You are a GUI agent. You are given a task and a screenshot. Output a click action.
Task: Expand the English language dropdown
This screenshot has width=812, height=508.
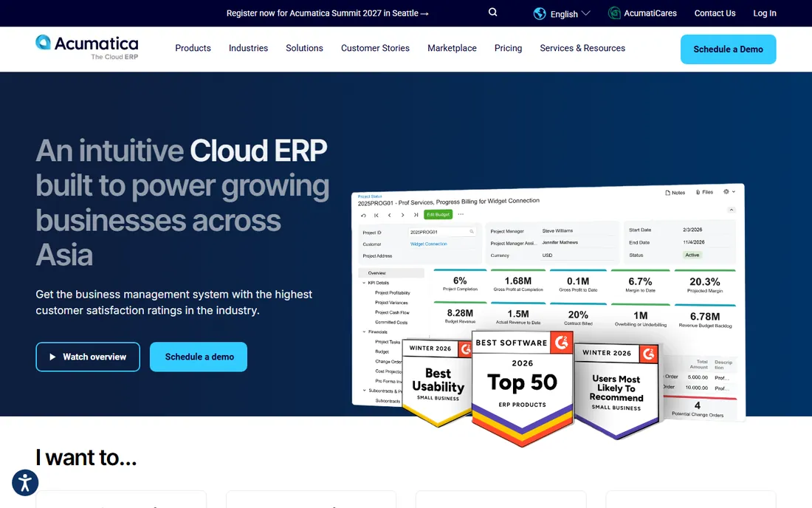coord(569,14)
